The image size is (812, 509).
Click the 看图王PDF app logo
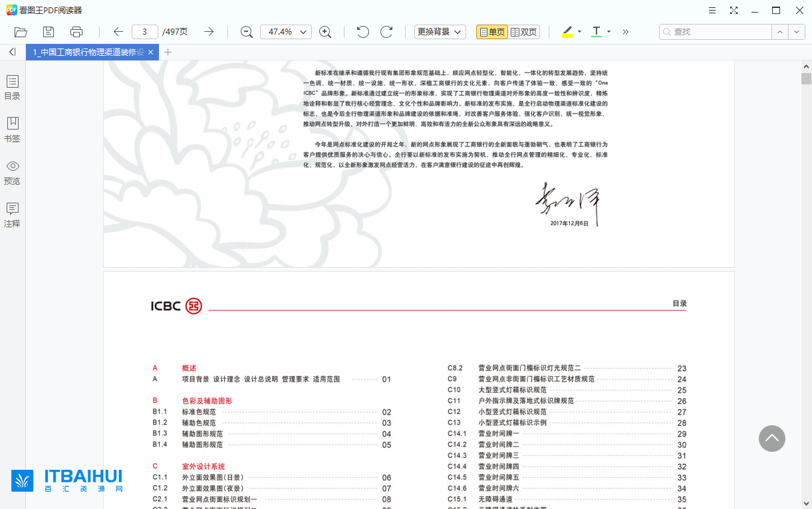point(11,11)
